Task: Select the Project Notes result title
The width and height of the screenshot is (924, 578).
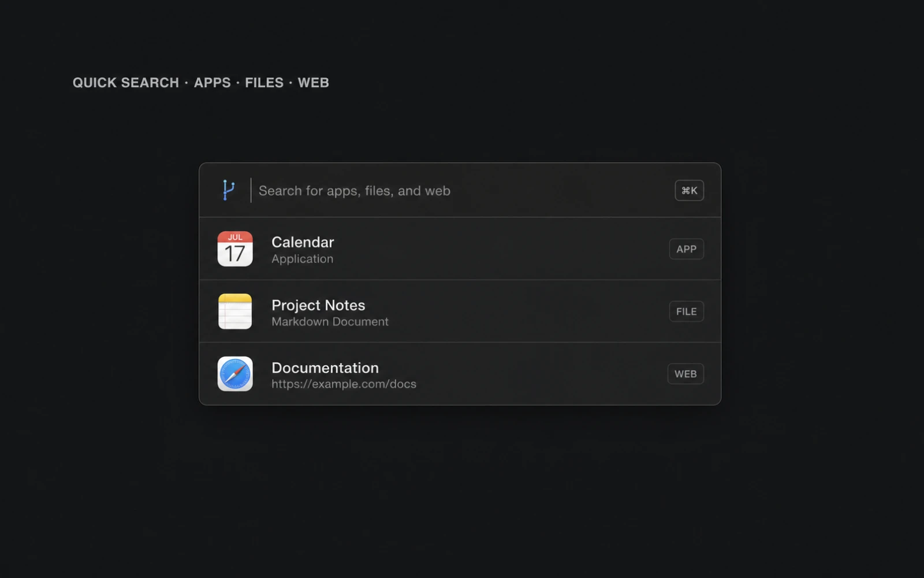Action: pos(318,305)
